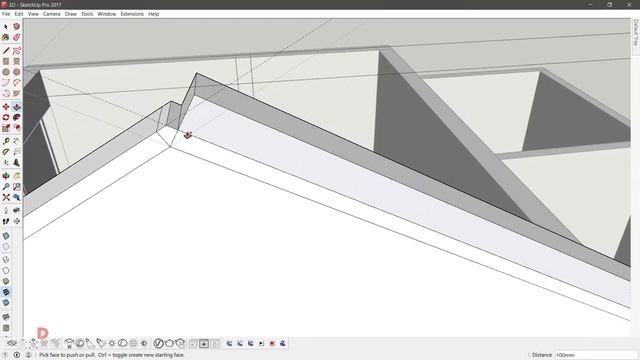Choose the Text label tool

click(16, 152)
